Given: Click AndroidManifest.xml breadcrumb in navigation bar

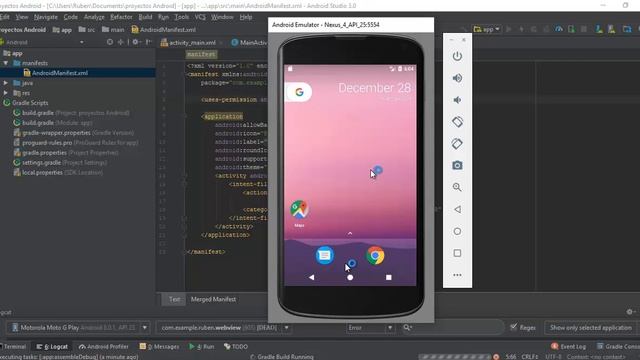Looking at the screenshot, I should [163, 30].
